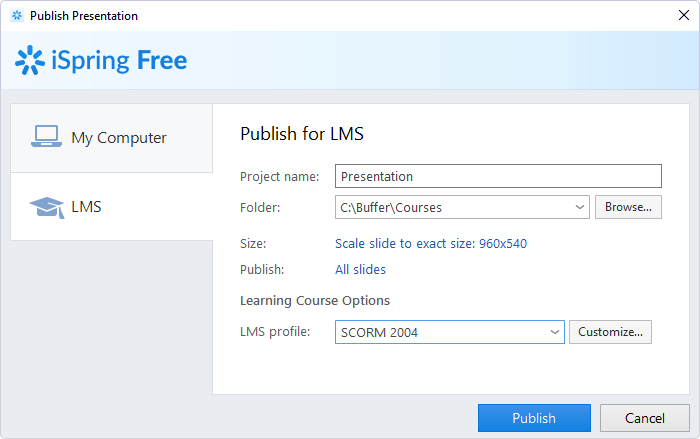The height and width of the screenshot is (439, 700).
Task: Close the Publish Presentation window
Action: [x=683, y=15]
